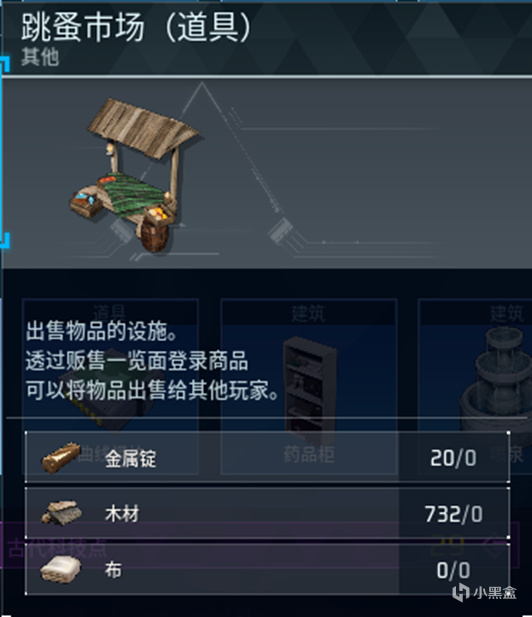
Task: Select the fountain building card
Action: pyautogui.click(x=475, y=386)
